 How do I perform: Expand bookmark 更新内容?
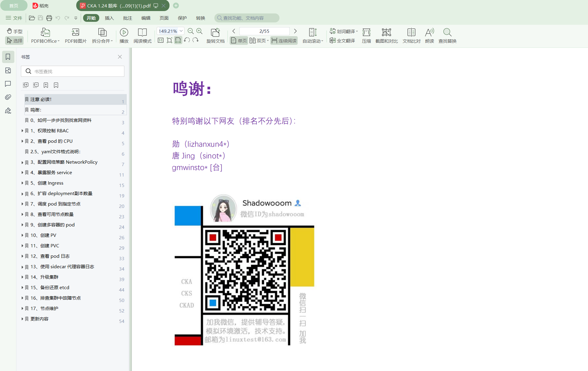pyautogui.click(x=22, y=319)
